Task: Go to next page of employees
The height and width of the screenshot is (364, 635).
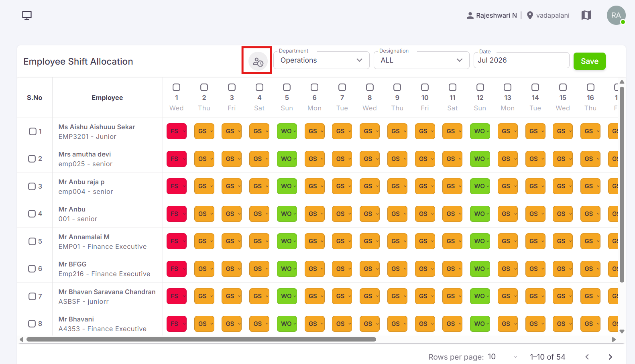Action: click(x=610, y=357)
